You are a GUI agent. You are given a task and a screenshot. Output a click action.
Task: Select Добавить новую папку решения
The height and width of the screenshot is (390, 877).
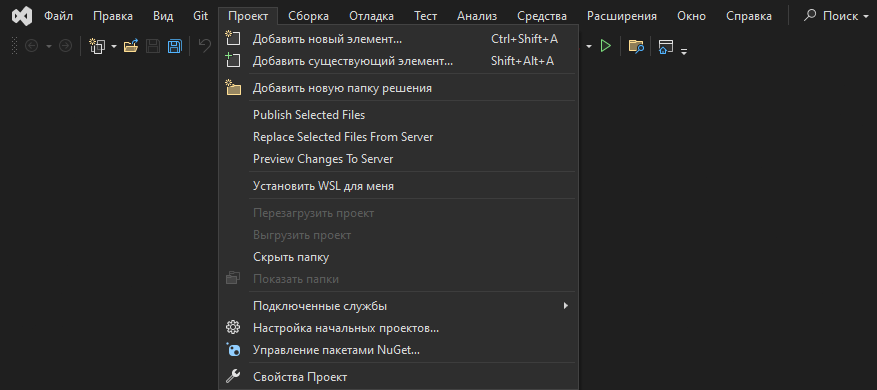coord(398,88)
